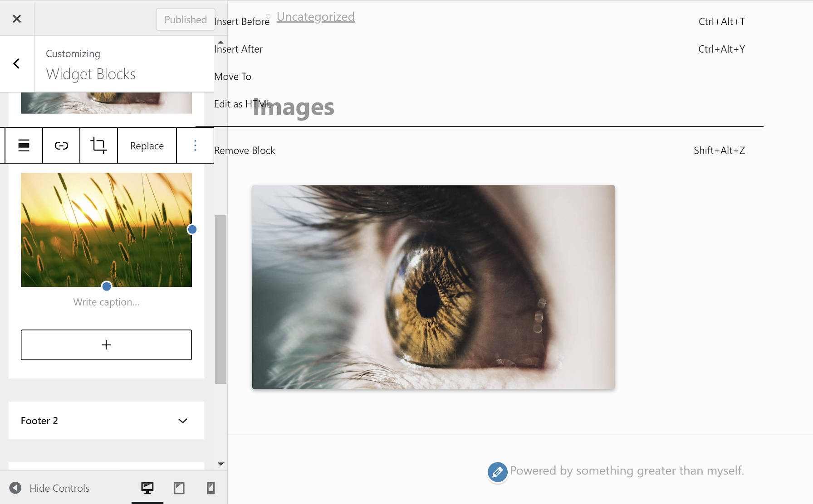Open the Uncategorized category link
The height and width of the screenshot is (504, 813).
315,17
